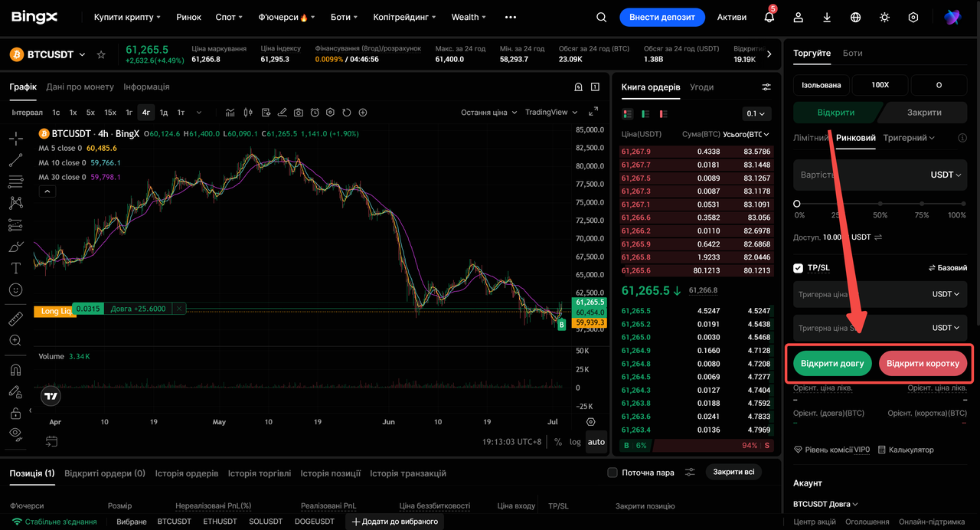Add BTCUSDT to favorites with star
The image size is (980, 530).
click(101, 54)
